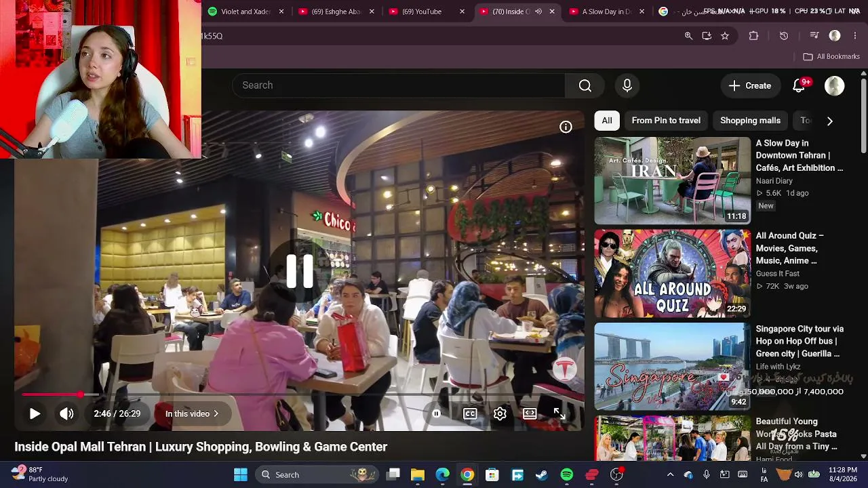Screen dimensions: 868x488
Task: Visit the Life with Lykz channel
Action: pos(778,367)
